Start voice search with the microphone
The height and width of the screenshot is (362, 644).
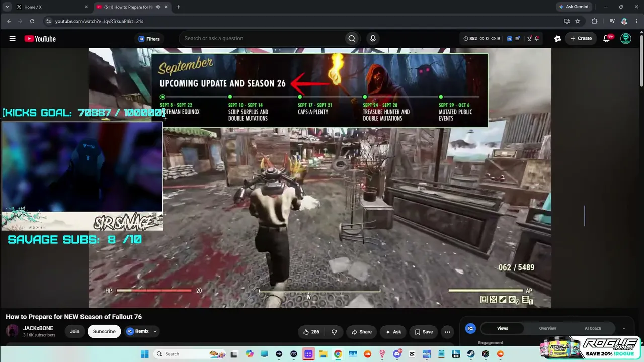click(373, 39)
